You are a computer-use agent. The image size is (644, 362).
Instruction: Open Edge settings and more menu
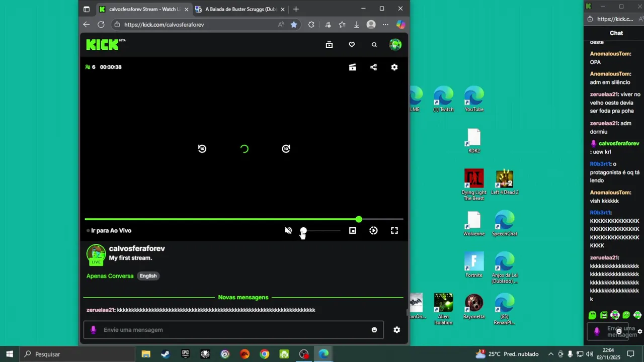click(385, 24)
